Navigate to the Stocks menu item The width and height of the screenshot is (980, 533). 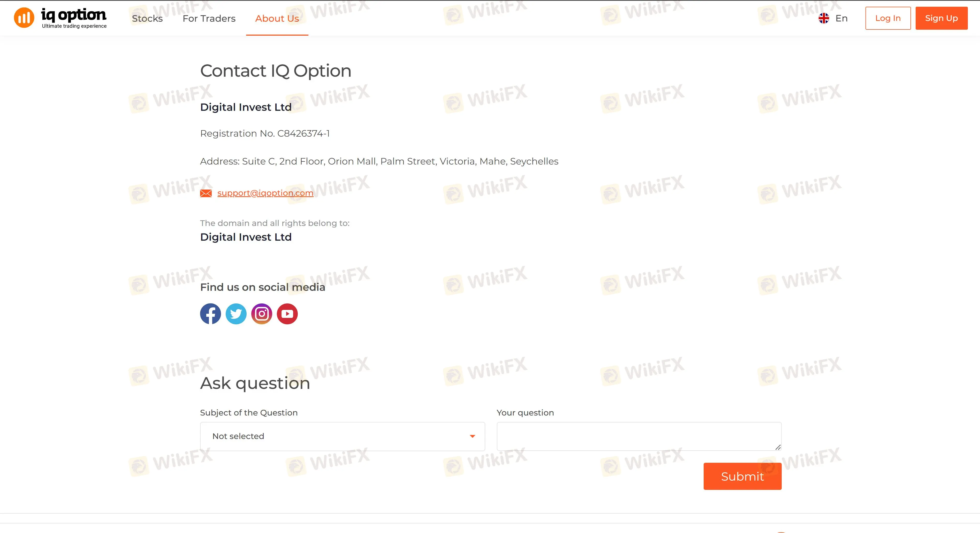(147, 18)
